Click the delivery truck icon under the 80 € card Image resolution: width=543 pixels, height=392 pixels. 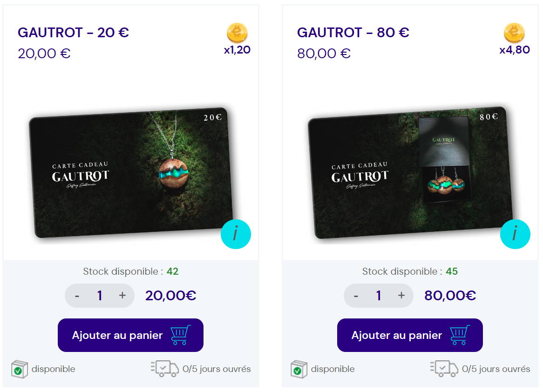point(444,369)
